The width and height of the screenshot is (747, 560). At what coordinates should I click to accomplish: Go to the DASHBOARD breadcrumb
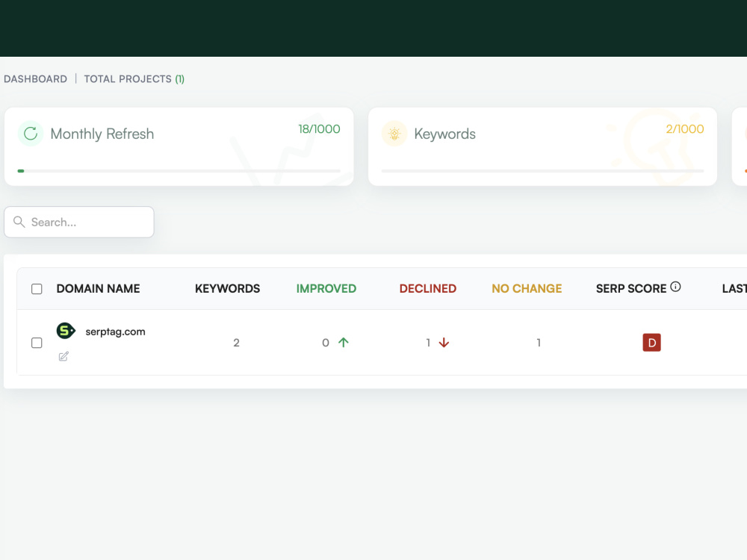tap(35, 79)
